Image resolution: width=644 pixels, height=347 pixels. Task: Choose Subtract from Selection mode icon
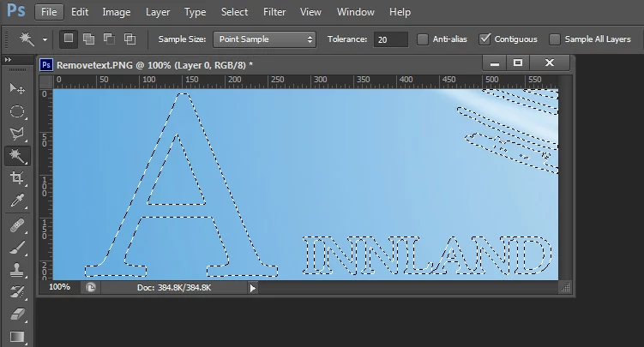pyautogui.click(x=109, y=39)
